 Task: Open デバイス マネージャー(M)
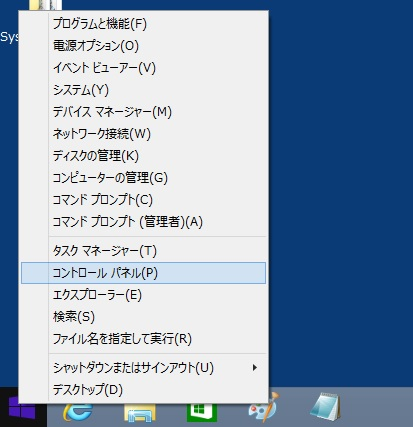pos(143,112)
